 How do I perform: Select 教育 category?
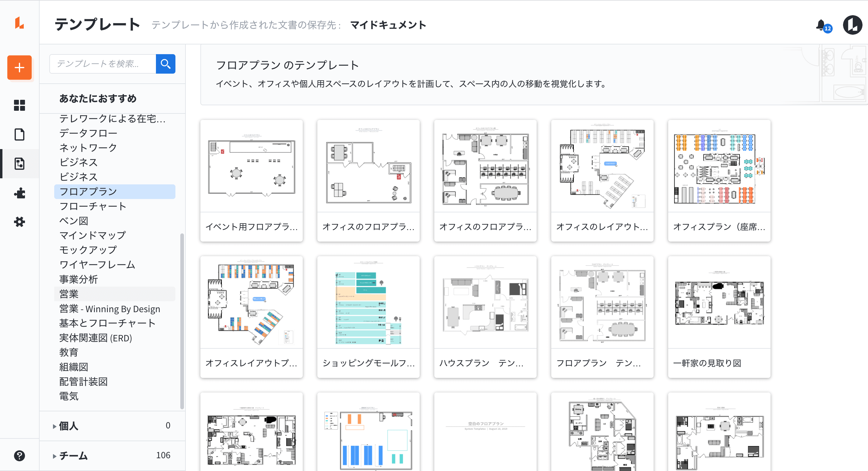[69, 353]
